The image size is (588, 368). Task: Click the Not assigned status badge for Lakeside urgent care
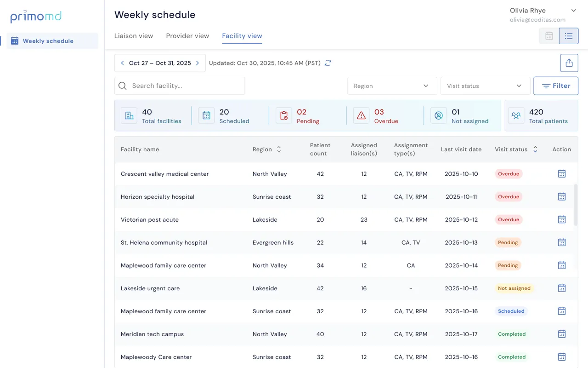tap(514, 288)
